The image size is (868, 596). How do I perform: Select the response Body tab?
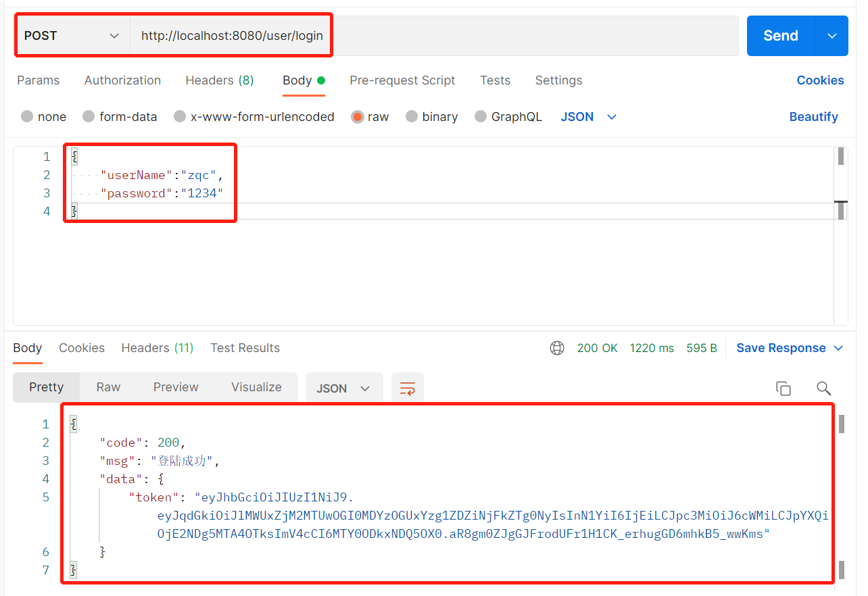tap(28, 348)
